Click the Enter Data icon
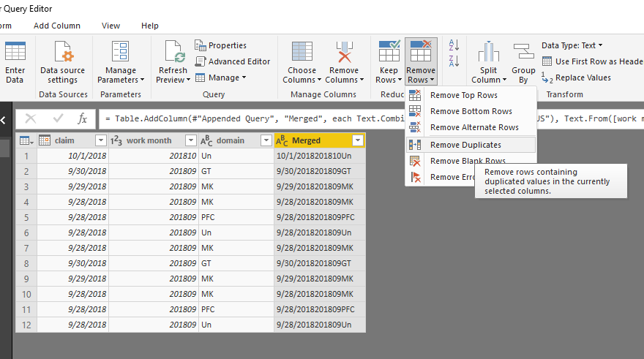 coord(15,51)
